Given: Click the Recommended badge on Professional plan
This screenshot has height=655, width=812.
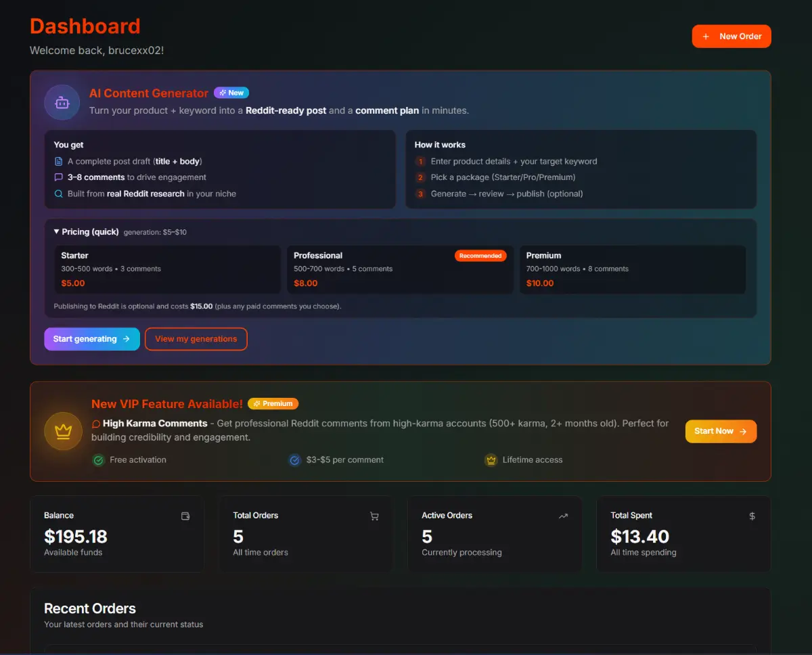Looking at the screenshot, I should pyautogui.click(x=480, y=256).
